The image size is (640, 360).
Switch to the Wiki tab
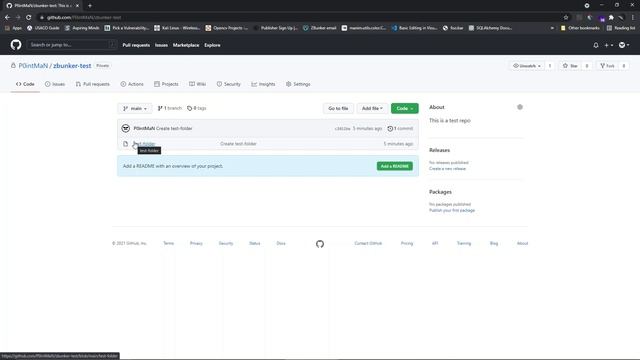pos(198,84)
